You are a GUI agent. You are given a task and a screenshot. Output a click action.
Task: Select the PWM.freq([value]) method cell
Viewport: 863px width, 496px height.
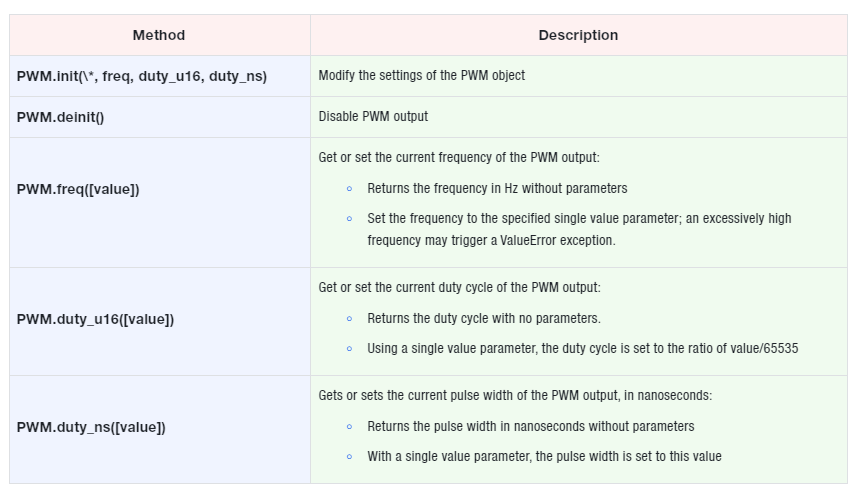pyautogui.click(x=160, y=203)
